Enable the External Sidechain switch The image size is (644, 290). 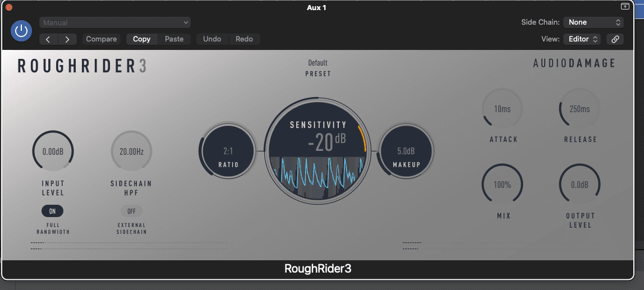click(x=131, y=211)
